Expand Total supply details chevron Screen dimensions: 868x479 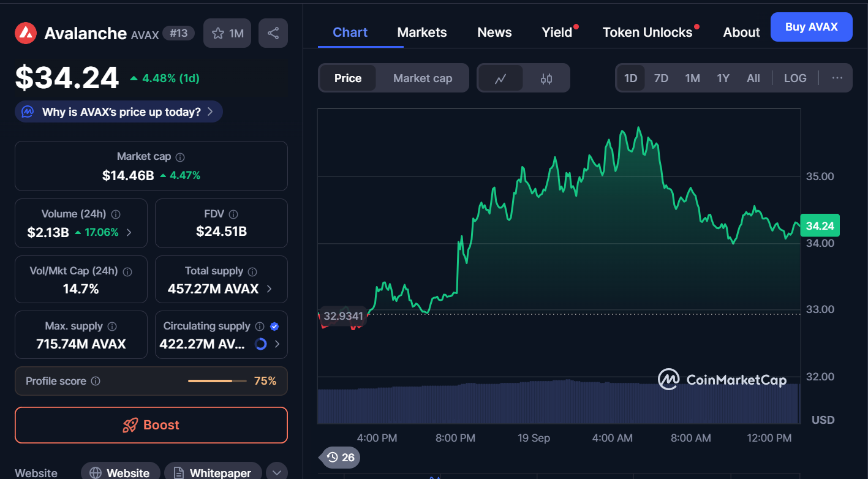(x=270, y=289)
